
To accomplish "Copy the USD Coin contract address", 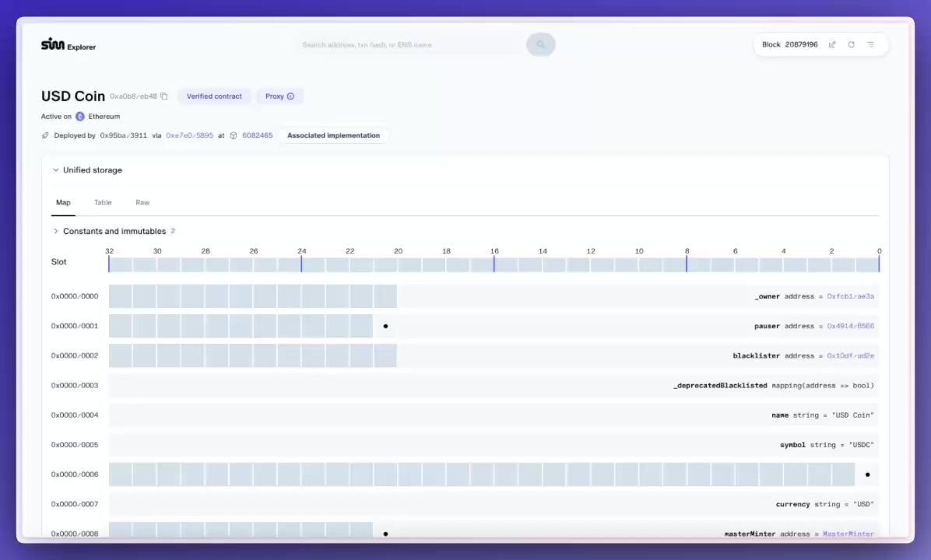I will [164, 96].
